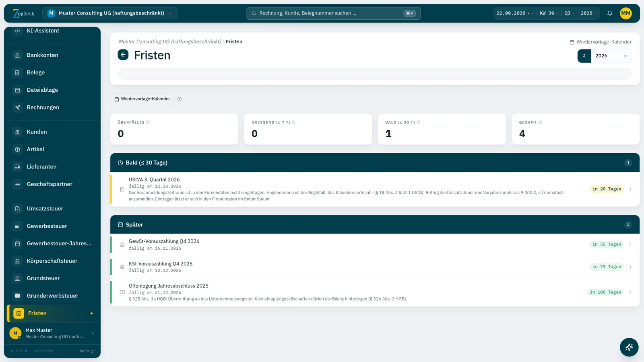This screenshot has width=644, height=362.
Task: Open Umsatzsteuer in the sidebar
Action: (52, 208)
